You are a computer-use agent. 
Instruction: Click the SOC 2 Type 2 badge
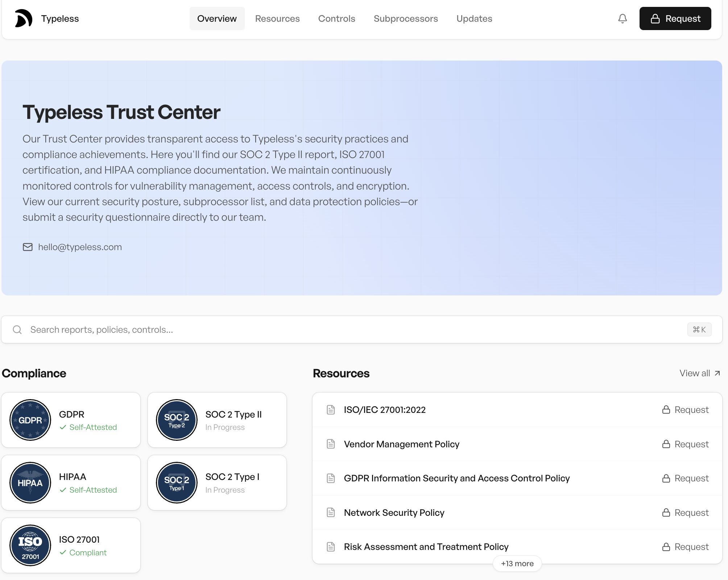coord(177,420)
